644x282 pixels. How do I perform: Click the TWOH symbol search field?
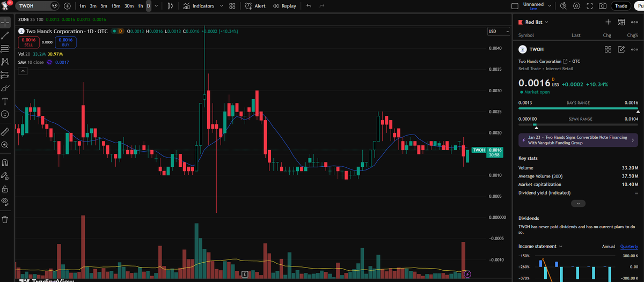pos(37,6)
